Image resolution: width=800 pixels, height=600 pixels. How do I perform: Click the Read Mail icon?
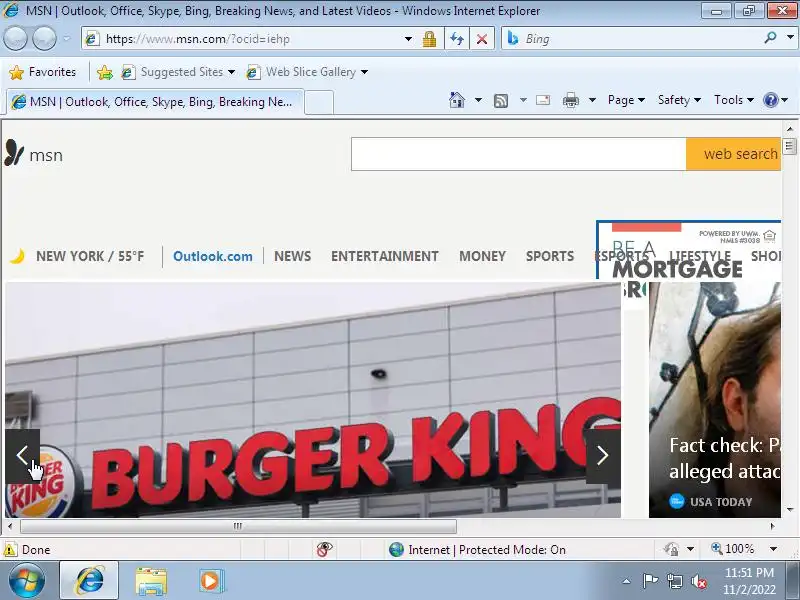(x=543, y=100)
